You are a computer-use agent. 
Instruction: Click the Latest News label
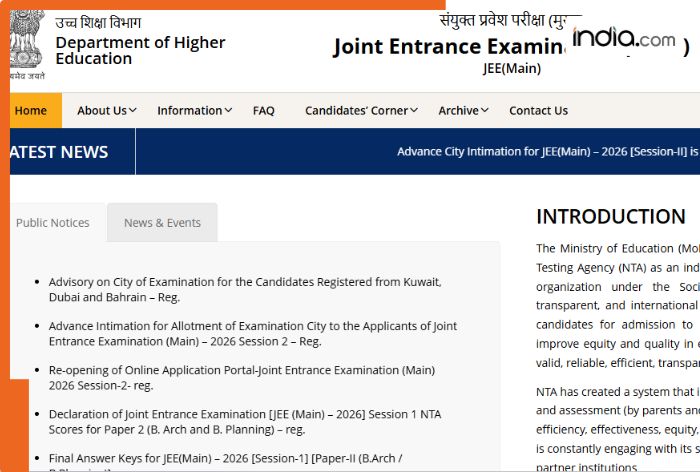click(x=58, y=152)
